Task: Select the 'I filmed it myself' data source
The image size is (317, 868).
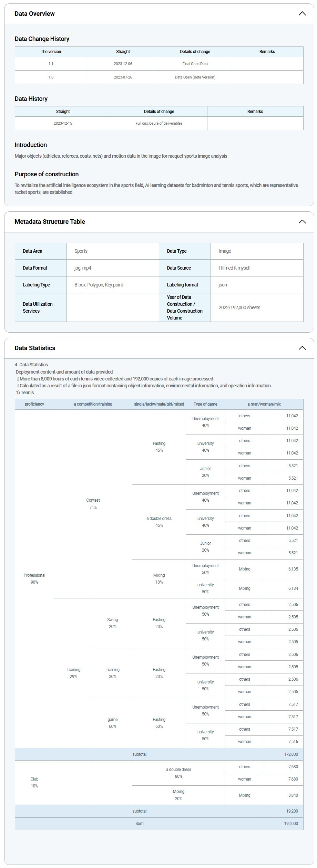Action: click(234, 268)
